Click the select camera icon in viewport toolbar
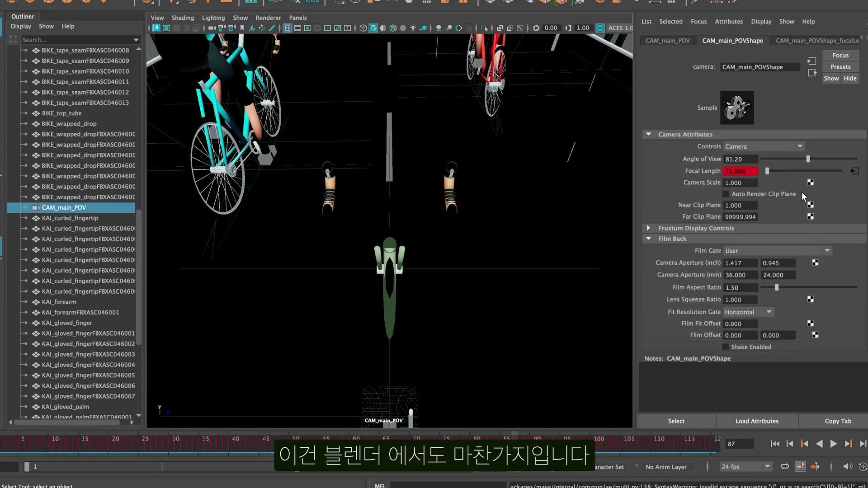Viewport: 868px width, 488px height. pyautogui.click(x=212, y=28)
